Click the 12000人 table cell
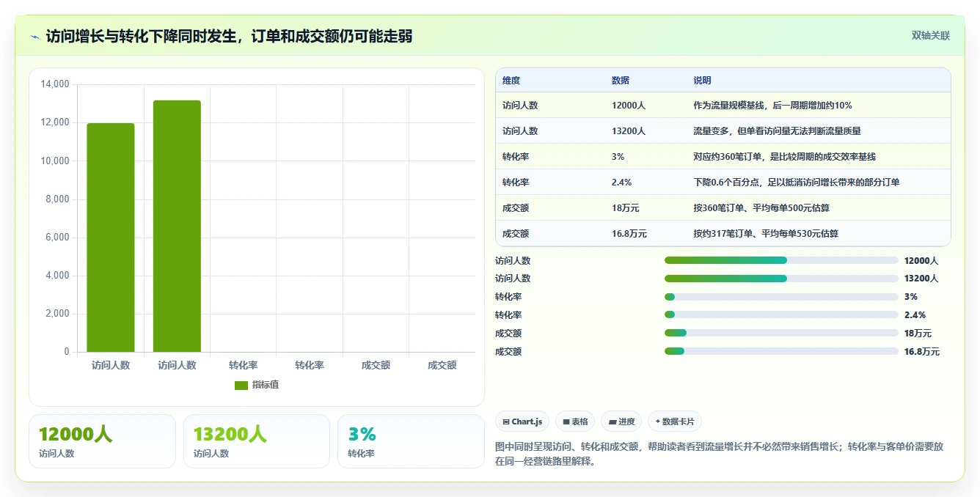The height and width of the screenshot is (497, 980). coord(629,106)
